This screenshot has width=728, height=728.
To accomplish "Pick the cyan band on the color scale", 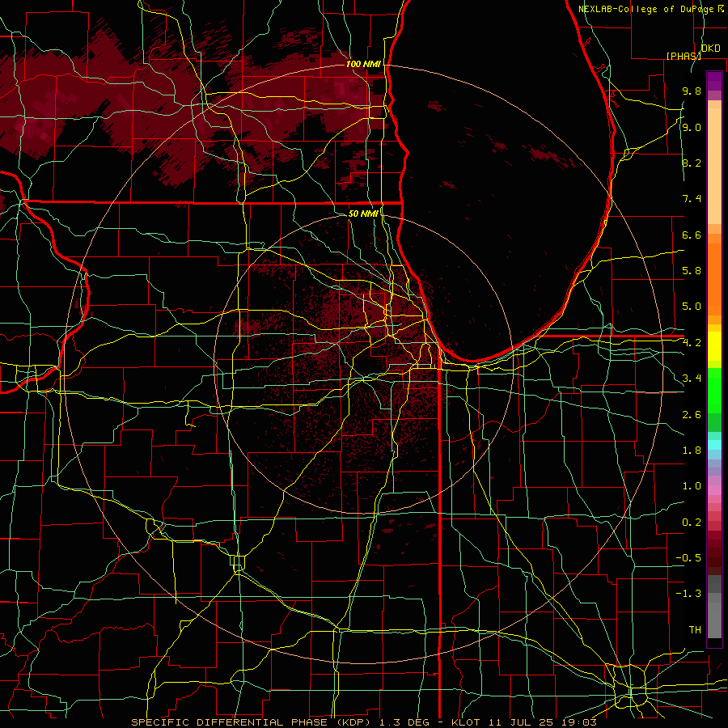I will 714,445.
